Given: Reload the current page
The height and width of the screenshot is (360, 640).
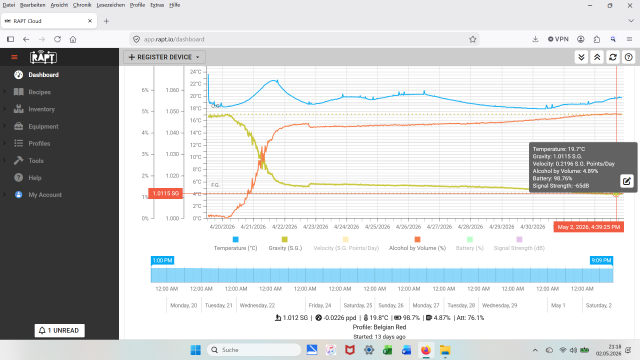Looking at the screenshot, I should 57,39.
